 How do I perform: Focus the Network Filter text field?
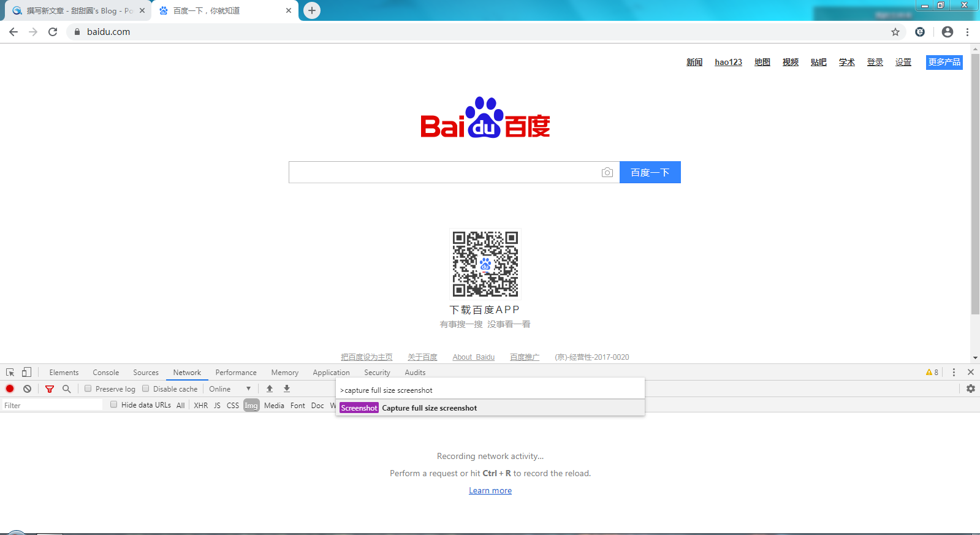(x=52, y=405)
